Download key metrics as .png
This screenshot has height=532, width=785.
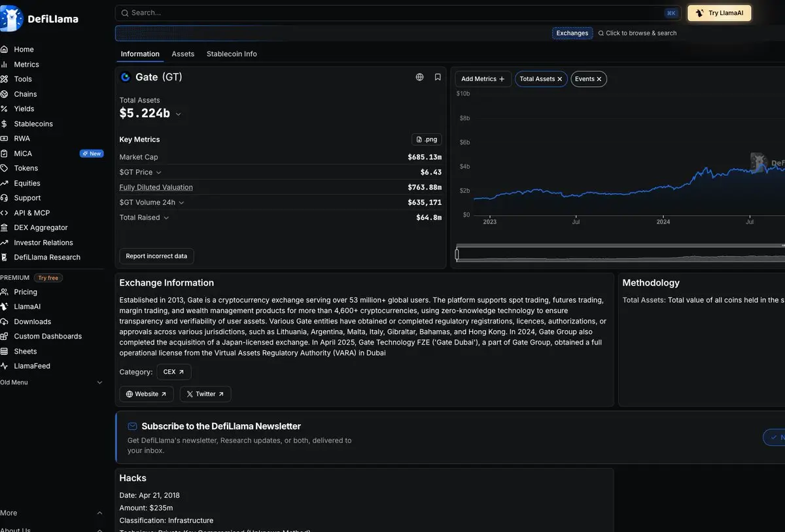click(427, 139)
